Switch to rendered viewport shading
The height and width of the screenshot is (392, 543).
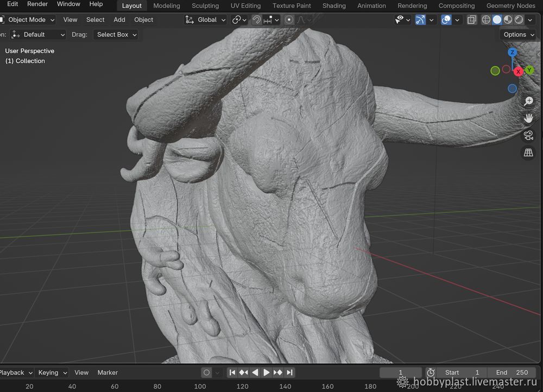point(519,20)
